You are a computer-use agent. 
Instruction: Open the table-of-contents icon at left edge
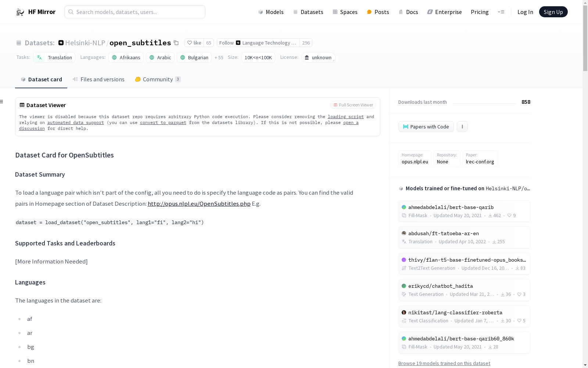click(2, 102)
